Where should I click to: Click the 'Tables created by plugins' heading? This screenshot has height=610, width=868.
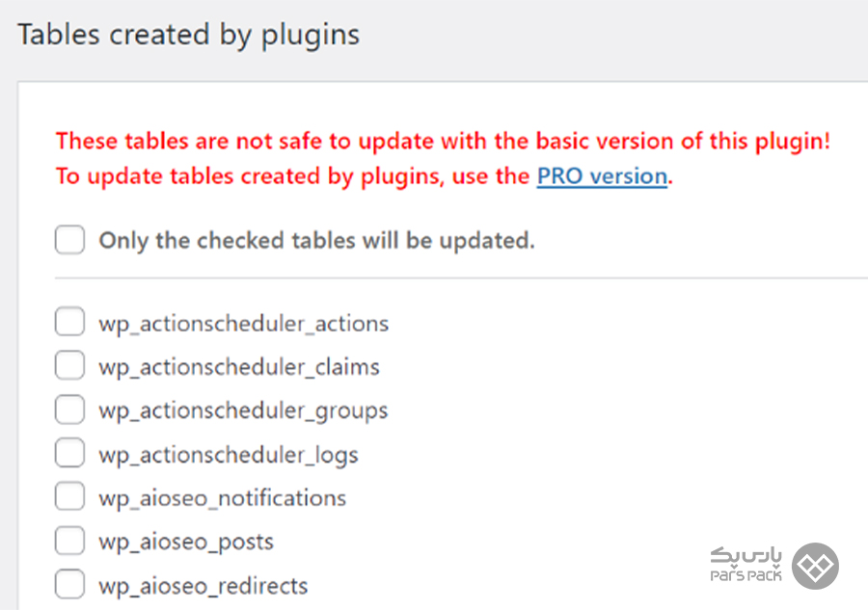pos(189,36)
